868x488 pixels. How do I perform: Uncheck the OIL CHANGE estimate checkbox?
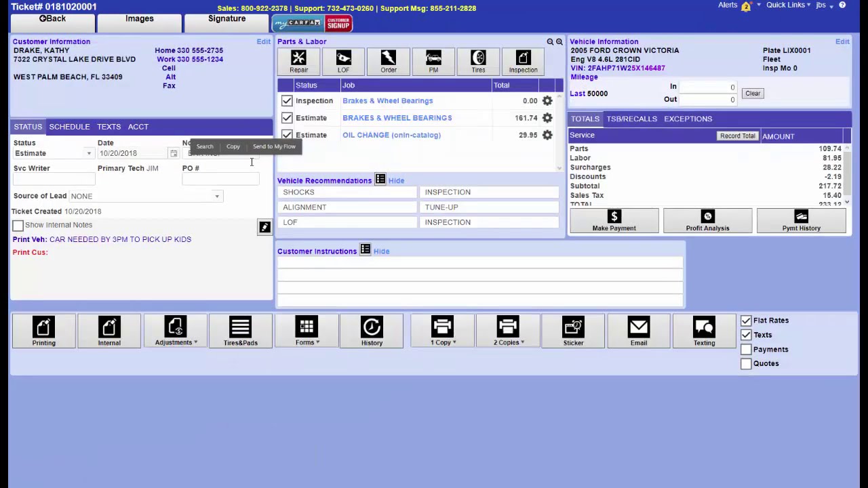point(287,135)
